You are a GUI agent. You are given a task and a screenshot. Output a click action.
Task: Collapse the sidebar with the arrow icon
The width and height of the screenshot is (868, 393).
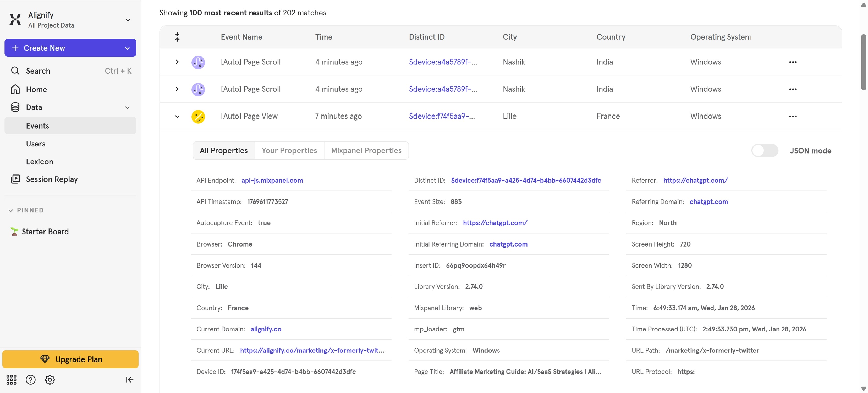tap(129, 380)
